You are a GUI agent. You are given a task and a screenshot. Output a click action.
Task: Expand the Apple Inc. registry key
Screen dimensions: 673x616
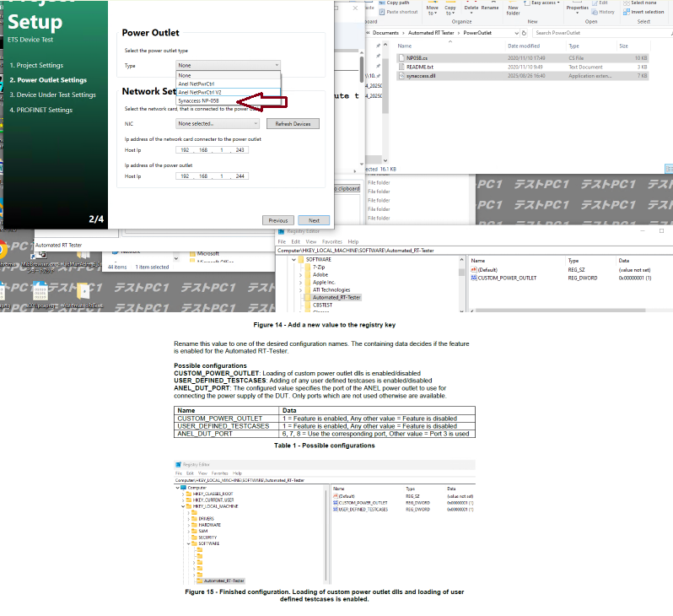(300, 283)
